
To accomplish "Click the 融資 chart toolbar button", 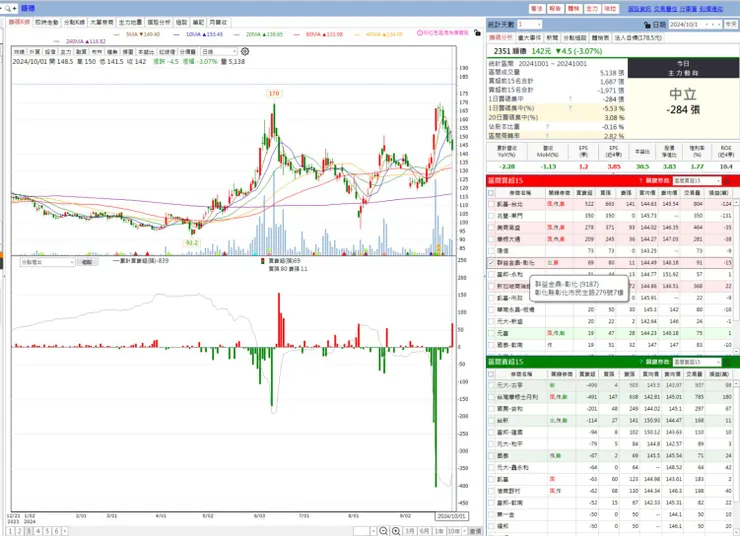I will (81, 52).
